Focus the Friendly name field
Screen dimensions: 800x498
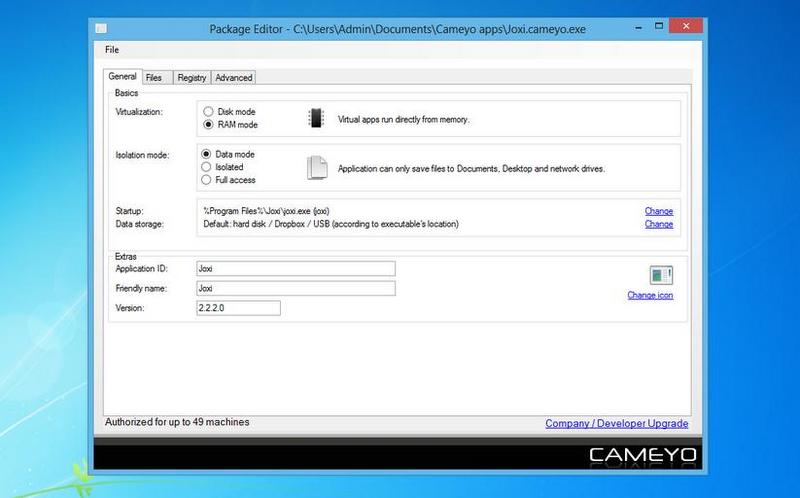click(x=296, y=288)
